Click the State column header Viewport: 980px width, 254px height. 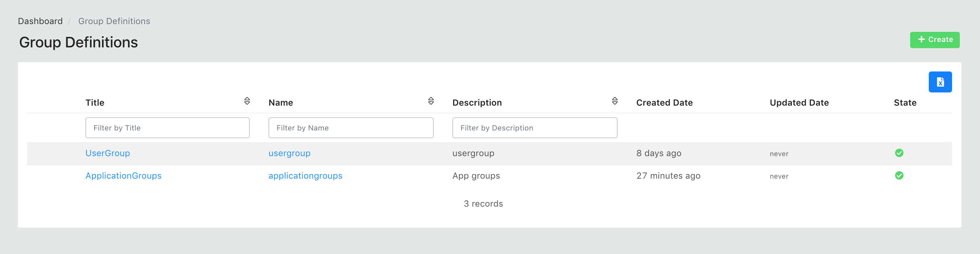coord(905,103)
